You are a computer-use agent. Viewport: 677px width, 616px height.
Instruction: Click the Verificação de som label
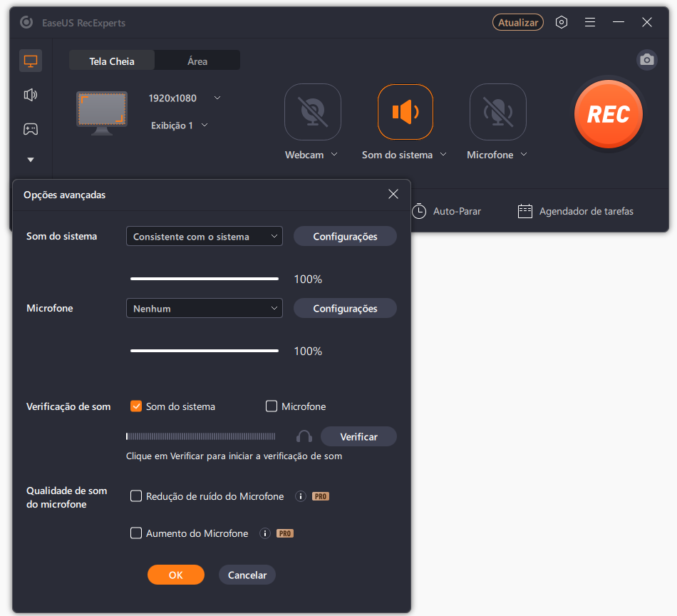tap(68, 406)
